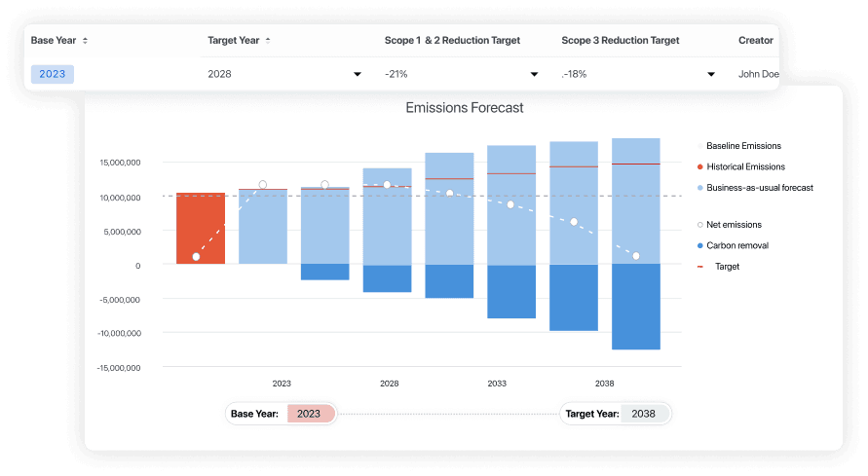This screenshot has width=868, height=476.
Task: Toggle Business-as-usual forecast legend dot
Action: [x=700, y=187]
